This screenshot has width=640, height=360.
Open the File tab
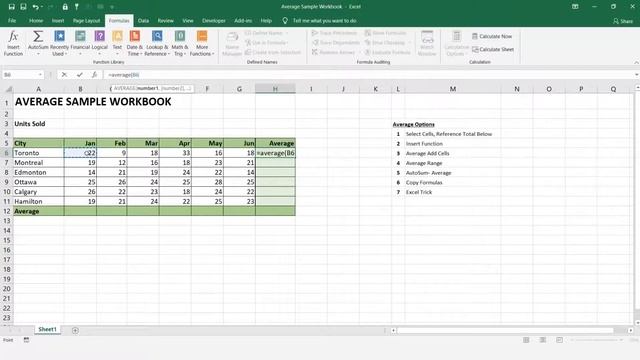pos(12,20)
